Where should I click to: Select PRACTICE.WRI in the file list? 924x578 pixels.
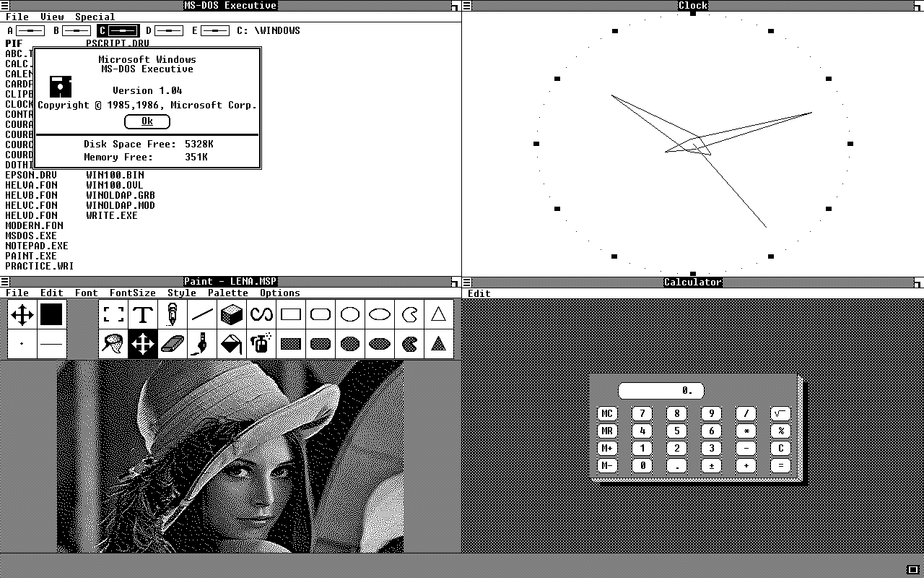[x=40, y=266]
